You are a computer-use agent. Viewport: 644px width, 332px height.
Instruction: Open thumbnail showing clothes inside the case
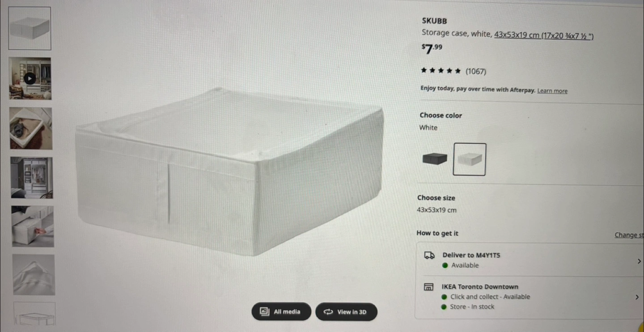point(31,128)
